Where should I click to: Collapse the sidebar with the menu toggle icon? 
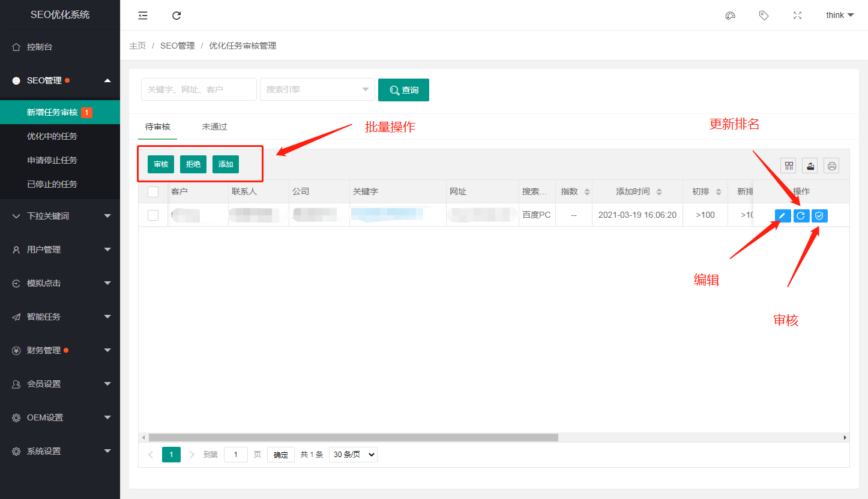[x=143, y=16]
